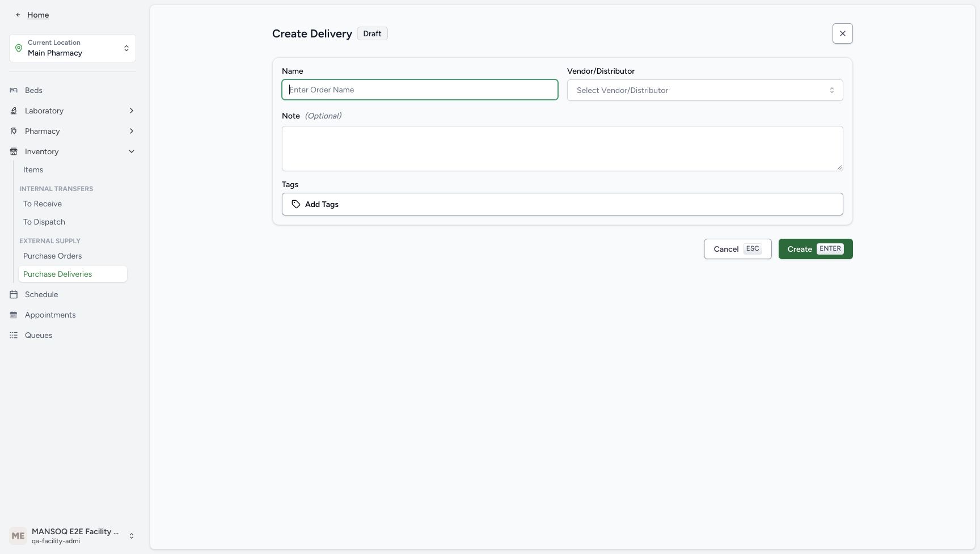Click the Schedule calendar icon
Viewport: 980px width, 554px height.
point(14,294)
